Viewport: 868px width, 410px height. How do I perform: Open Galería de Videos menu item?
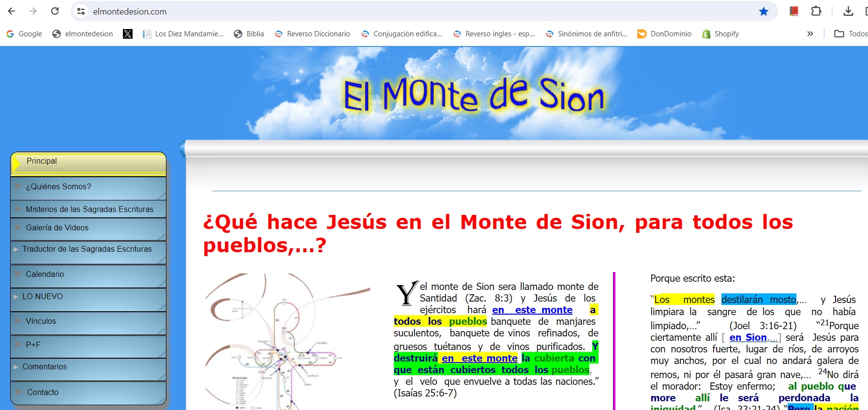(57, 228)
